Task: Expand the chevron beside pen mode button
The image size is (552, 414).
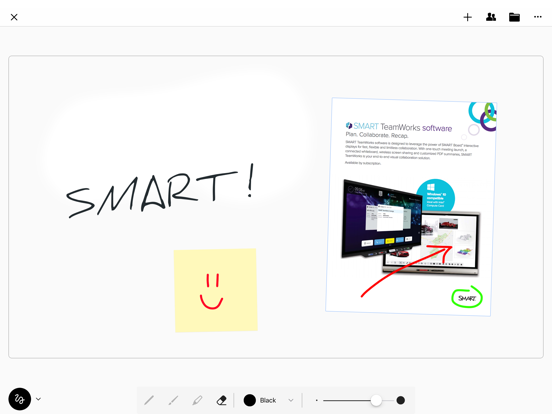Action: 38,399
